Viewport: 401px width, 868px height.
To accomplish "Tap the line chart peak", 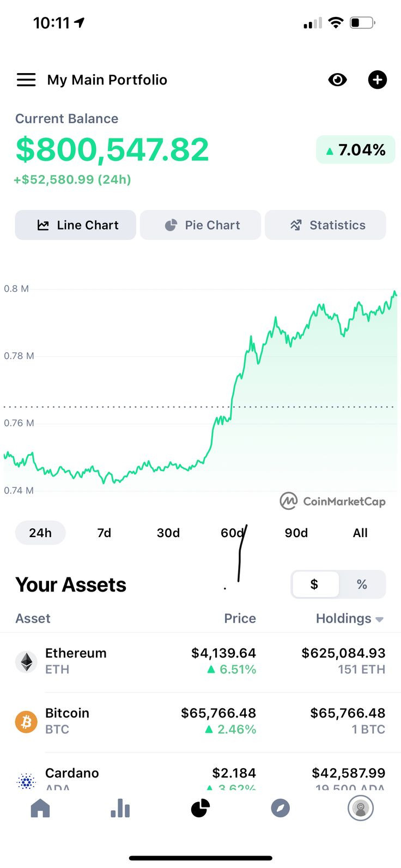I will point(395,292).
